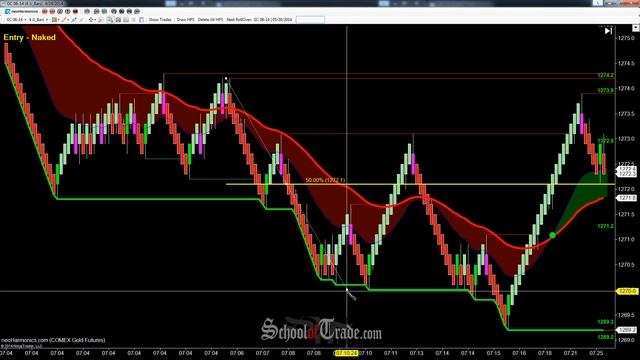The width and height of the screenshot is (640, 360).
Task: Click the '50.00% (1272.1)' retracement label
Action: pyautogui.click(x=325, y=180)
